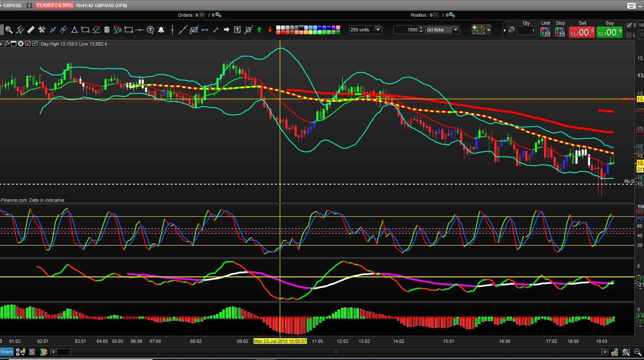This screenshot has width=644, height=360.
Task: Select the triangle drawing tool
Action: click(74, 30)
